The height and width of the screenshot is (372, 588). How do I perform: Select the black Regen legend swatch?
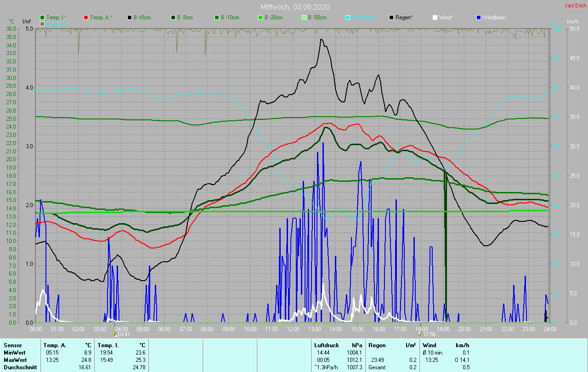point(391,17)
